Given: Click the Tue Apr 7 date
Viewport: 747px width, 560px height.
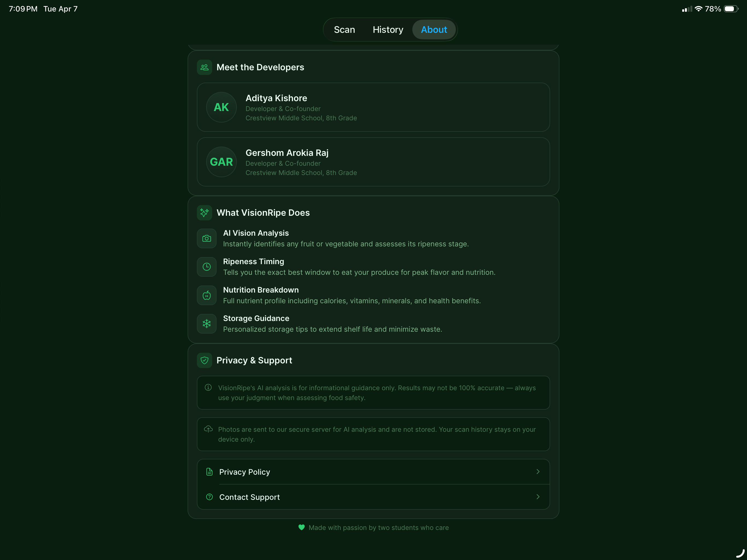Looking at the screenshot, I should (60, 9).
